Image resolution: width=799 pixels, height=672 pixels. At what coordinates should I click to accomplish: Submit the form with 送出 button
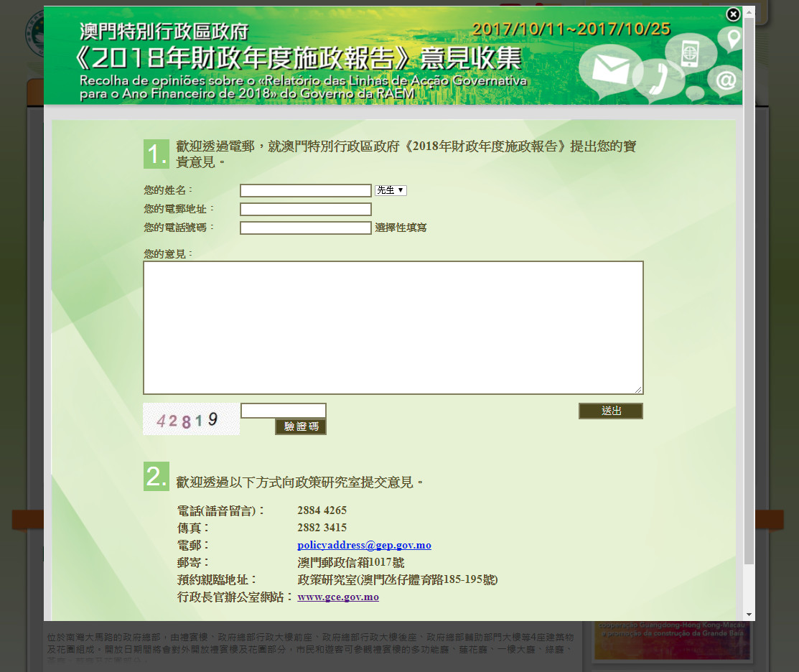point(610,411)
